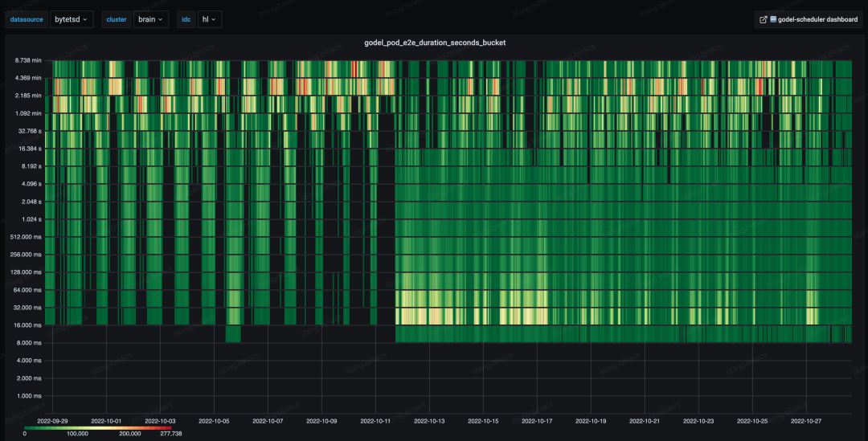Expand the brain cluster dropdown
868x441 pixels.
tap(149, 18)
